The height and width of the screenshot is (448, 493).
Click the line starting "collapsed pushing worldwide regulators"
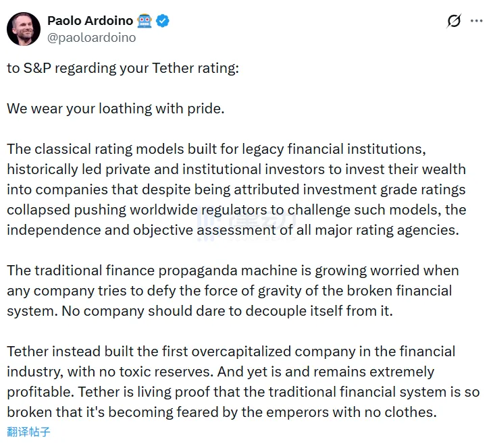pos(236,210)
